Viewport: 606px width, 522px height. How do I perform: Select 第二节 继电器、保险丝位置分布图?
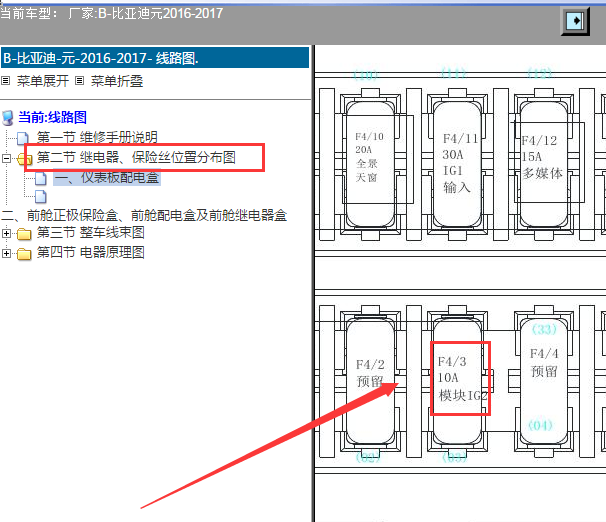click(136, 157)
